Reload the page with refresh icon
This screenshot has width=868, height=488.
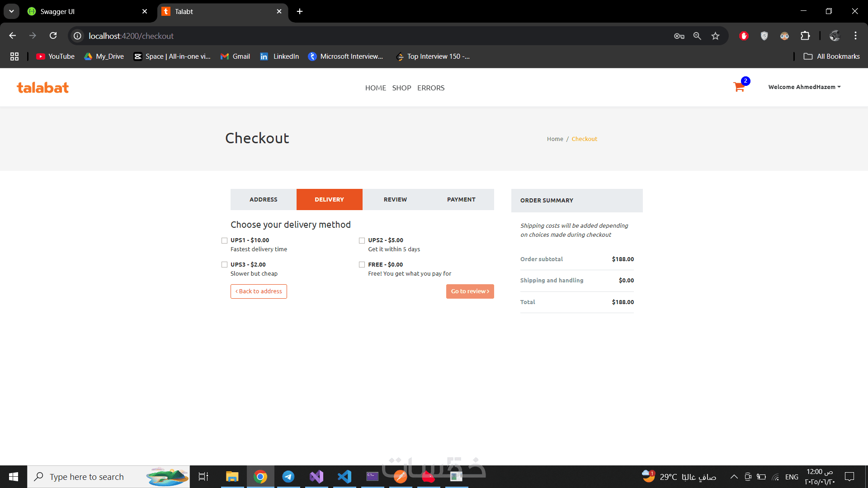53,36
